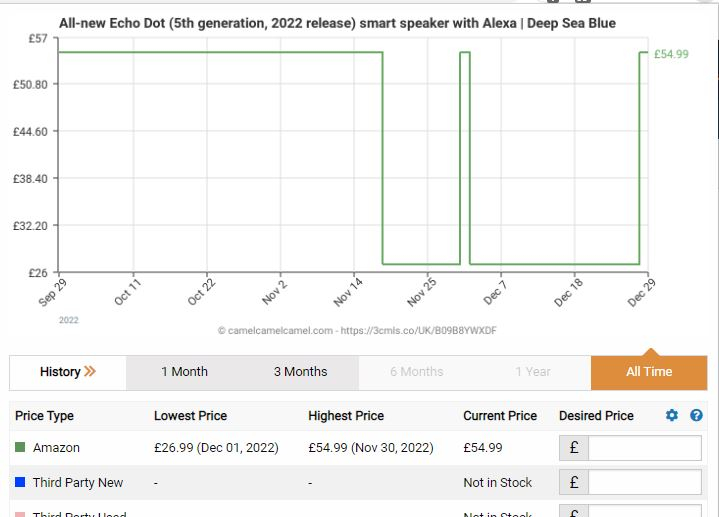Switch to the All Time tab
This screenshot has width=719, height=517.
click(x=649, y=372)
